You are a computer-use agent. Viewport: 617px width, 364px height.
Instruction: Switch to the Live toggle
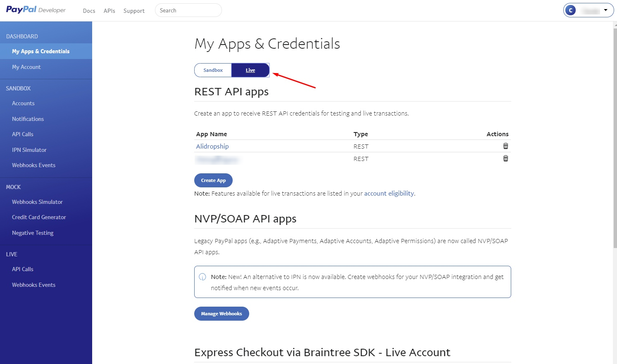point(250,70)
